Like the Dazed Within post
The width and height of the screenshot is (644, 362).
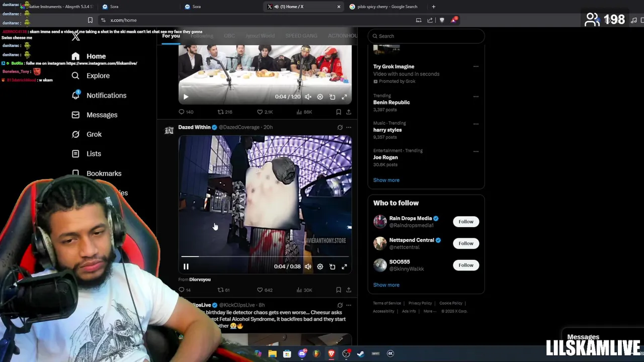[x=265, y=290]
